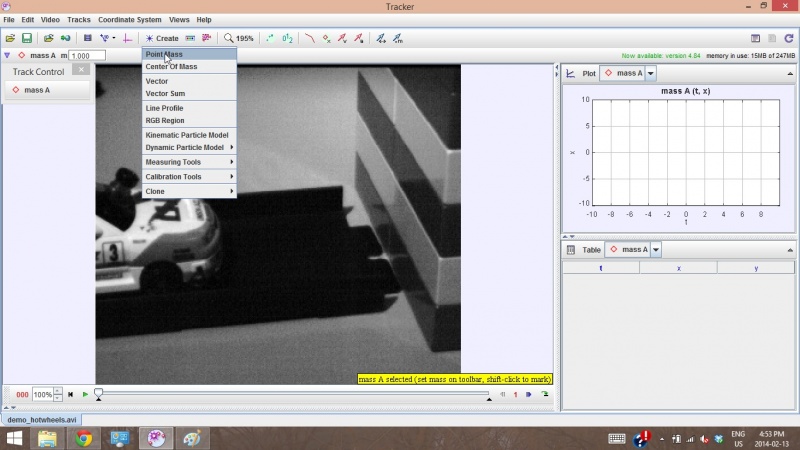Expand the Calibration Tools submenu
Screen dimensions: 800x450
[x=189, y=177]
